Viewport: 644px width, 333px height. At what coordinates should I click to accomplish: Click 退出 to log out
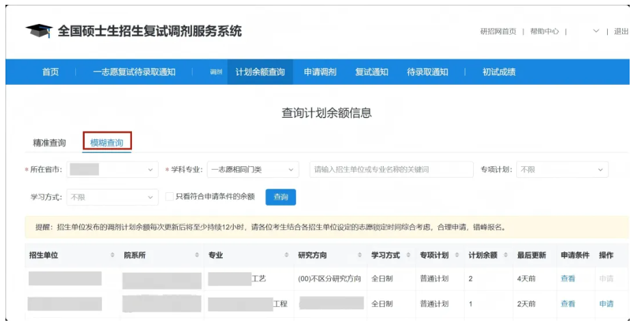(621, 31)
